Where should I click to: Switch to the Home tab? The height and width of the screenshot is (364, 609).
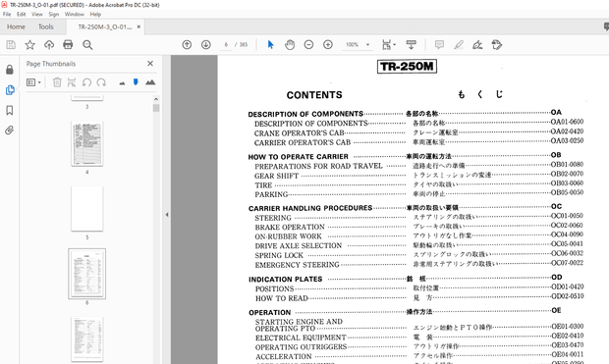point(16,26)
